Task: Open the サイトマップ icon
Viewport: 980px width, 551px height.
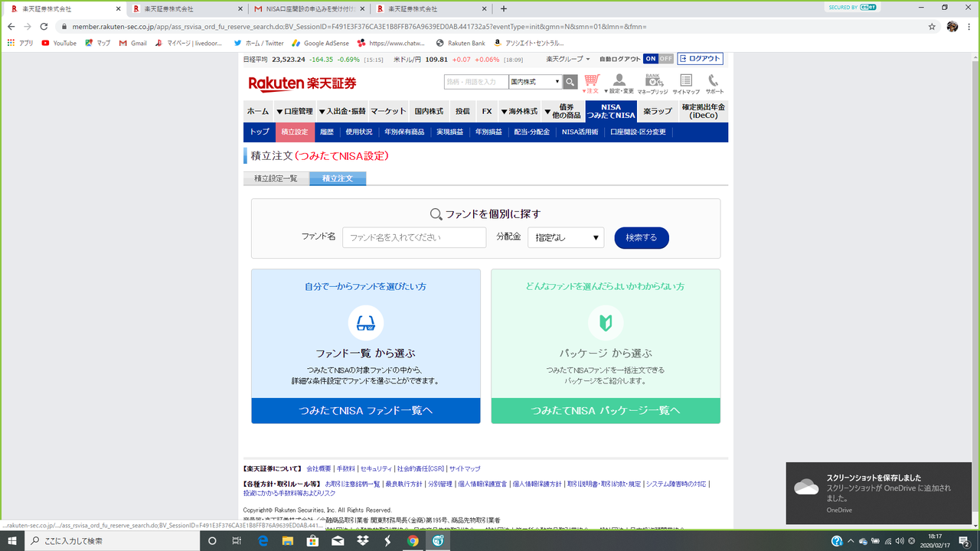Action: click(686, 83)
